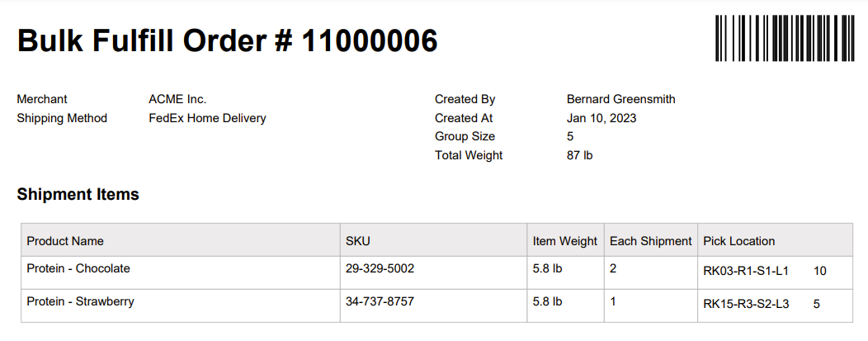Click the Shipment Items section heading
The image size is (868, 341).
click(78, 195)
